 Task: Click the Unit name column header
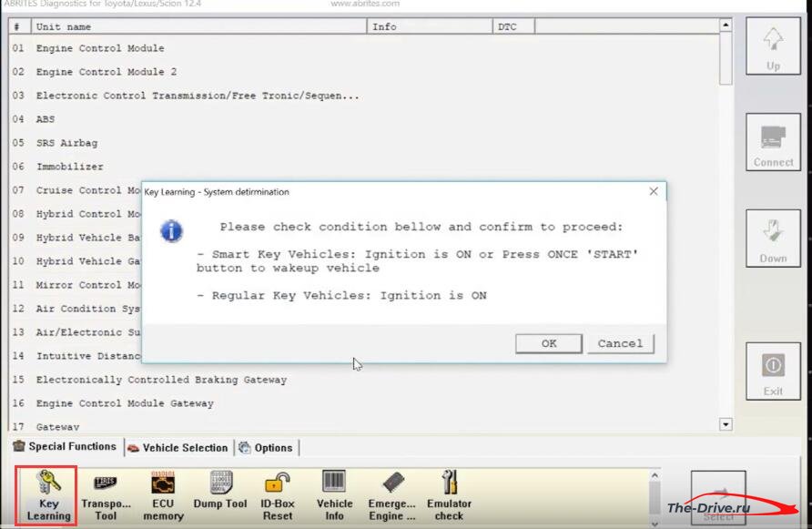coord(199,26)
